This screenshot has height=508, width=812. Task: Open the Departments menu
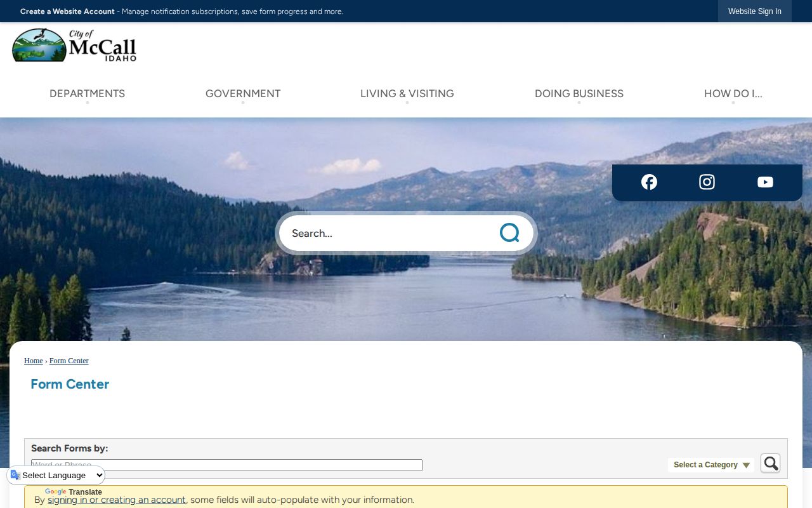click(88, 94)
